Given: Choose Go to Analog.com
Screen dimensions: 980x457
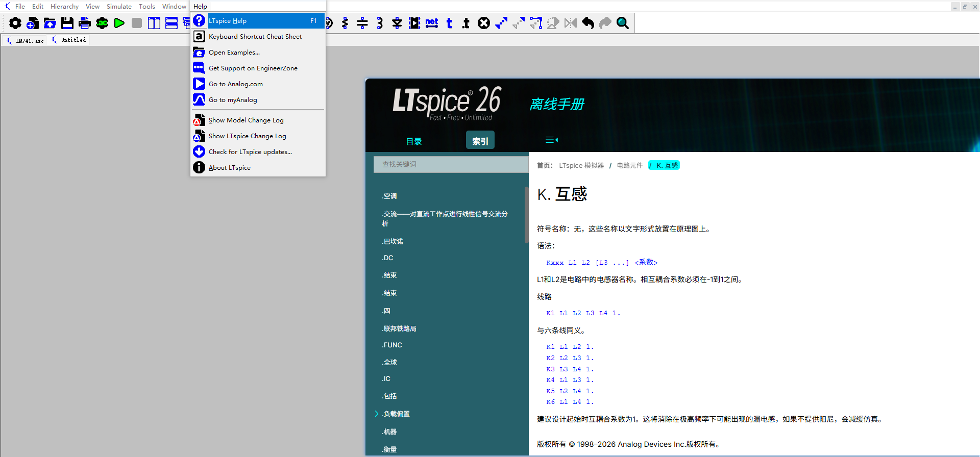Looking at the screenshot, I should [x=258, y=84].
